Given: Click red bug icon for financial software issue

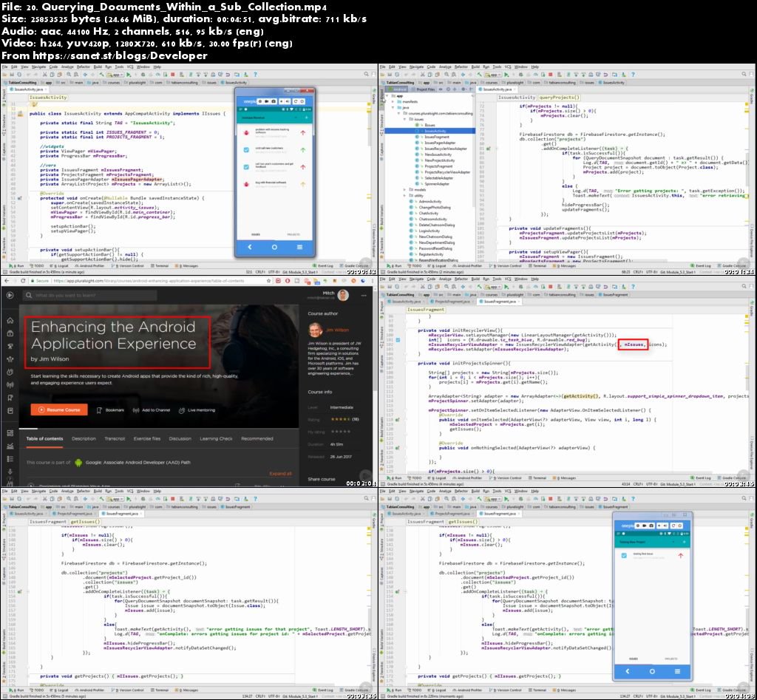Looking at the screenshot, I should click(x=246, y=184).
